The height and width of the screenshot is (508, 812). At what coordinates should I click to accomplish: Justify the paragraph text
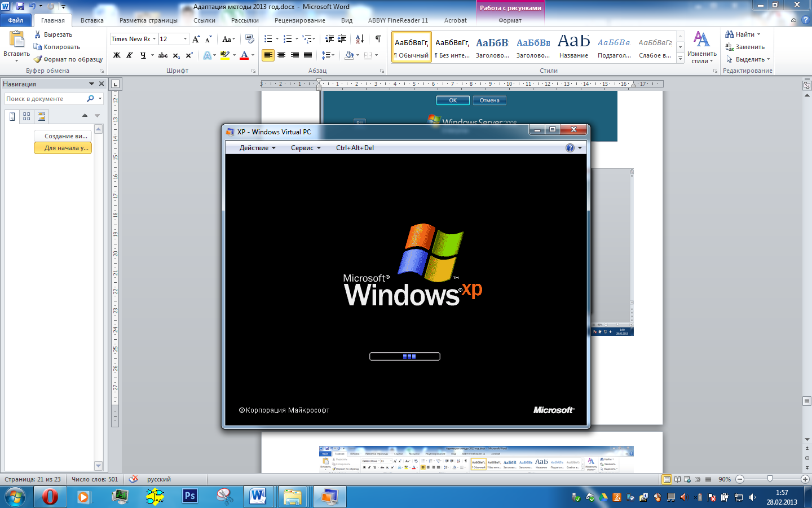(308, 55)
